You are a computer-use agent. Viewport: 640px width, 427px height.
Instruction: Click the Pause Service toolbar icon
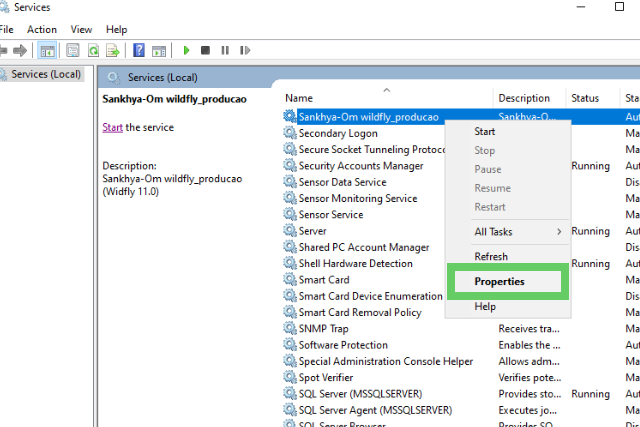coord(225,50)
